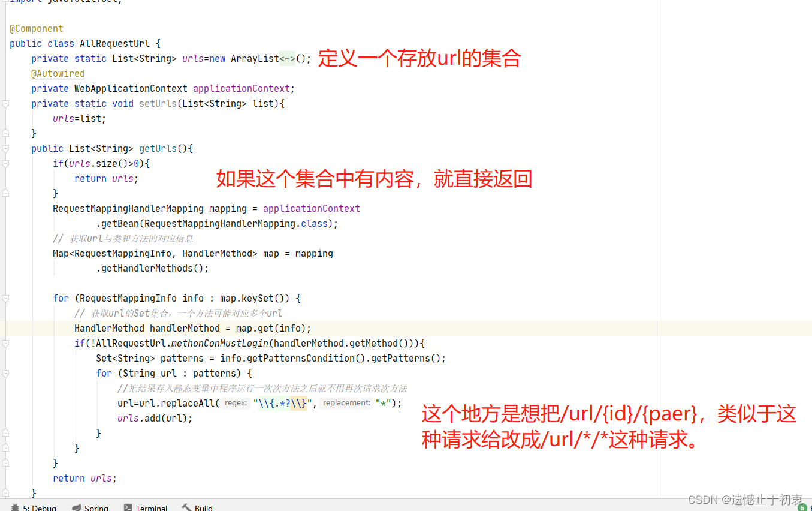Image resolution: width=812 pixels, height=511 pixels.
Task: Click comment 获取url的Set集合
Action: click(x=179, y=314)
